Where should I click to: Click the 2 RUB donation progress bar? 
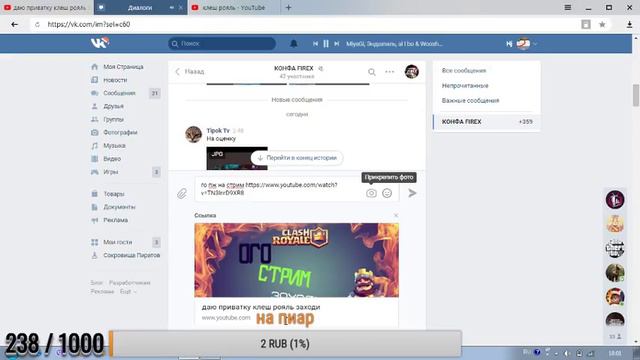click(x=285, y=344)
